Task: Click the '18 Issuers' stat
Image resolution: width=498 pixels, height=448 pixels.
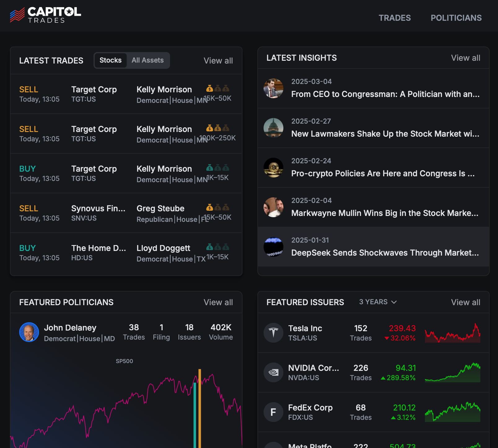Action: click(189, 332)
